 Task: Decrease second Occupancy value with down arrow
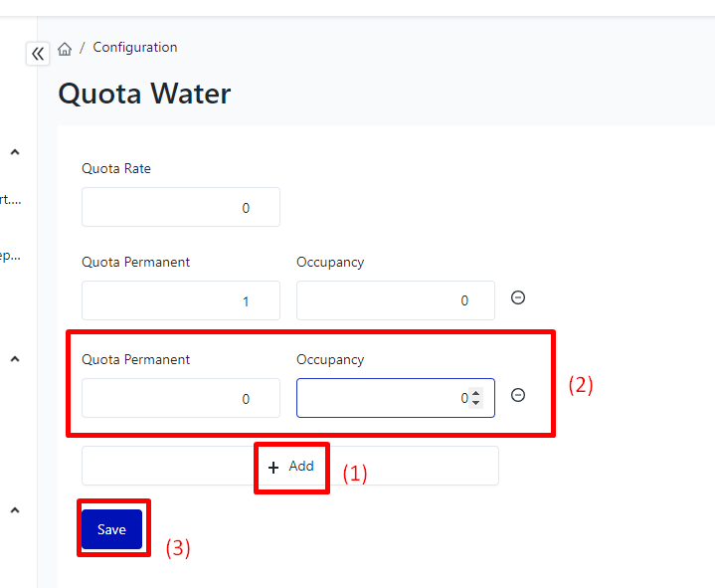coord(476,403)
